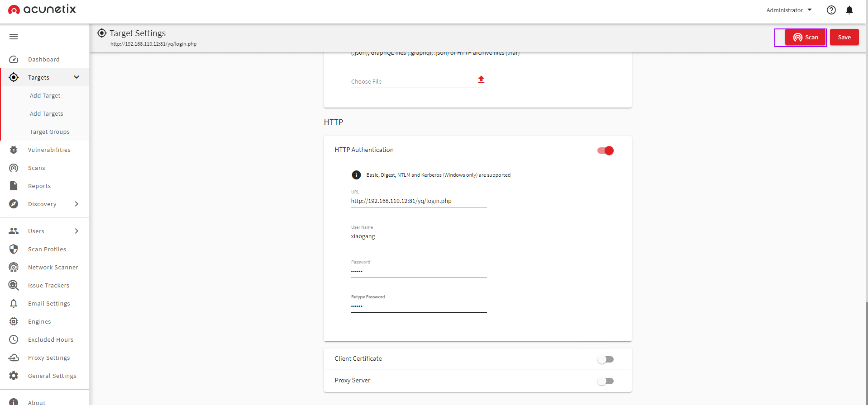Click the Issue Trackers magnifier icon

[14, 285]
